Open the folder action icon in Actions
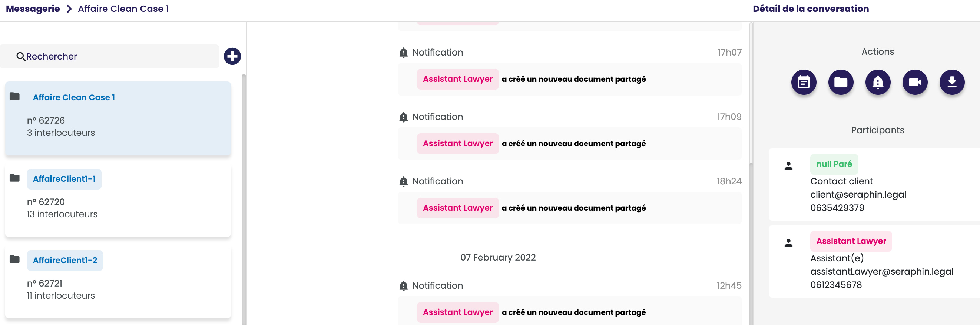 point(840,82)
